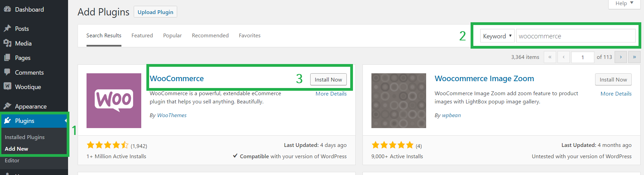Screen dimensions: 644x175
Task: Install Woocommerce Image Zoom plugin now
Action: [613, 79]
